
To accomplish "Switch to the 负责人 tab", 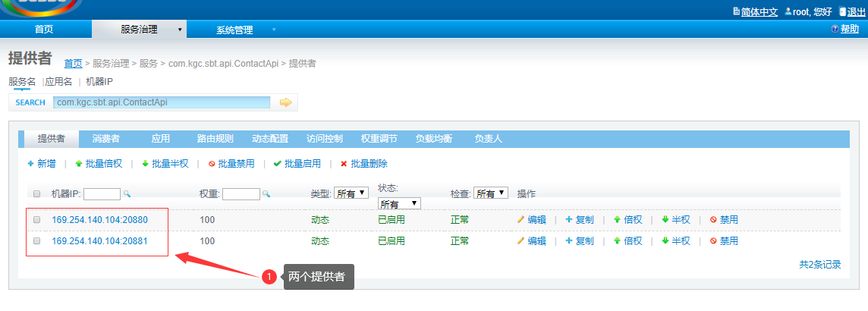I will pos(489,138).
